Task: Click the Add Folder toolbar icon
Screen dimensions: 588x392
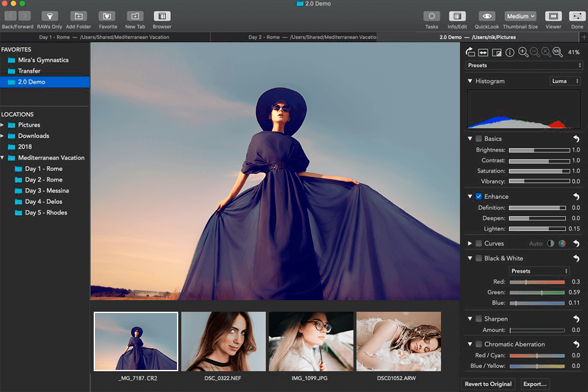Action: pyautogui.click(x=78, y=17)
